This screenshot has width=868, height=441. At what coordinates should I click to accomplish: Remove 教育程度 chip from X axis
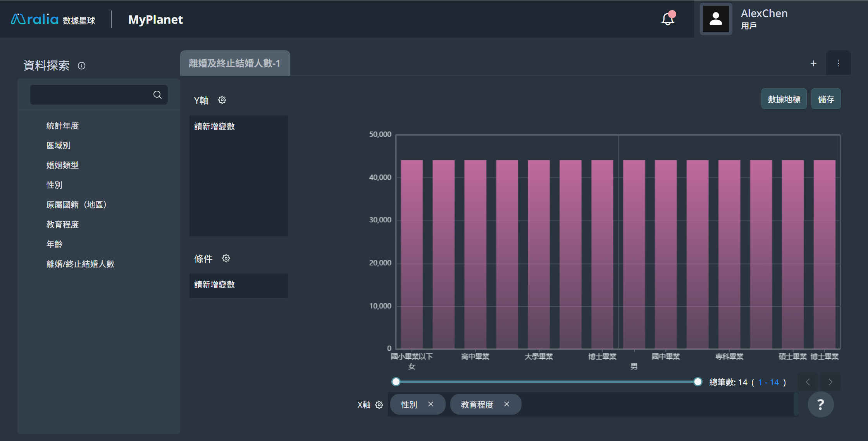click(506, 404)
